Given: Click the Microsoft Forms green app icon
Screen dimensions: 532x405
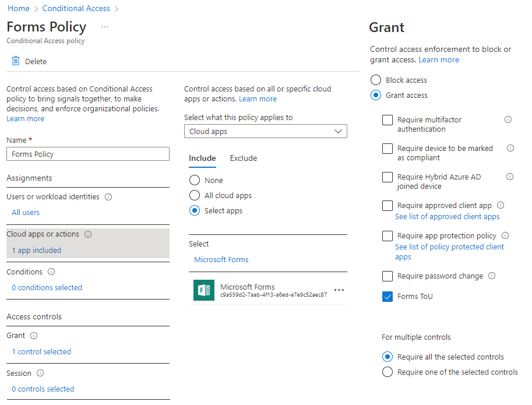Looking at the screenshot, I should point(204,290).
